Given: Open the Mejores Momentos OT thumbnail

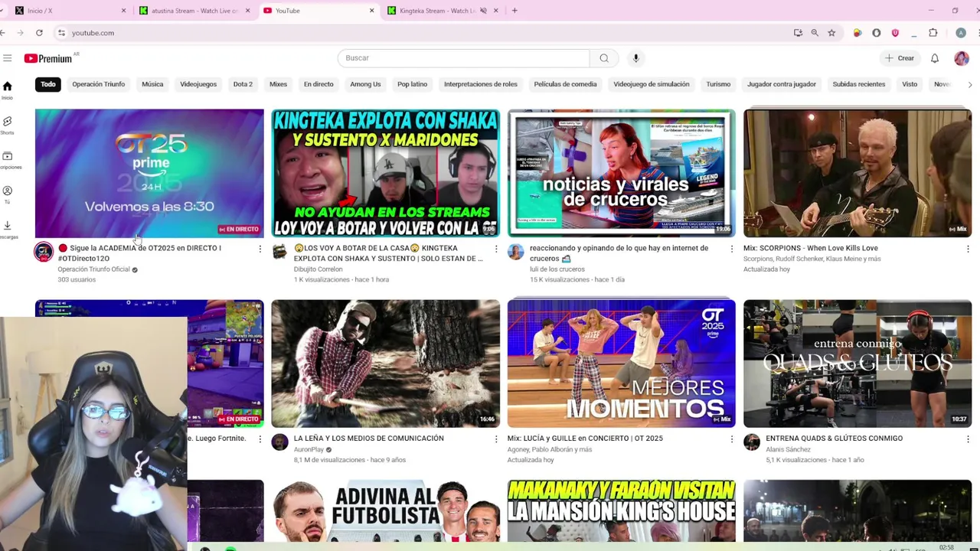Looking at the screenshot, I should coord(621,364).
